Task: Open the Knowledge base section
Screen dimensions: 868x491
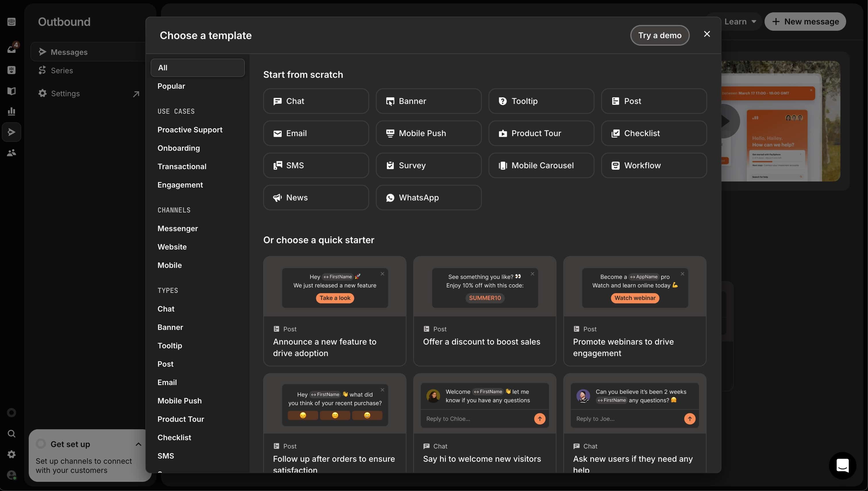Action: (11, 91)
